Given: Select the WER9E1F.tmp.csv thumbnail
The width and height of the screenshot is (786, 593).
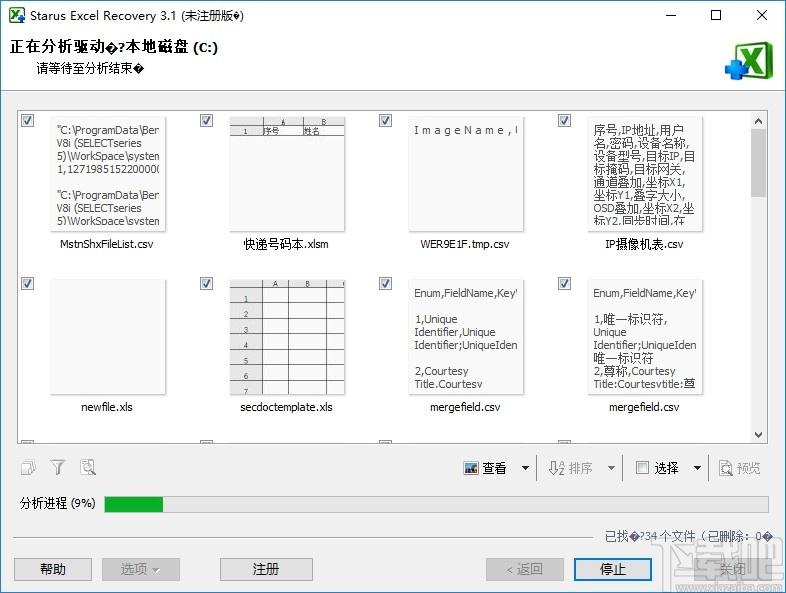Looking at the screenshot, I should pos(466,174).
